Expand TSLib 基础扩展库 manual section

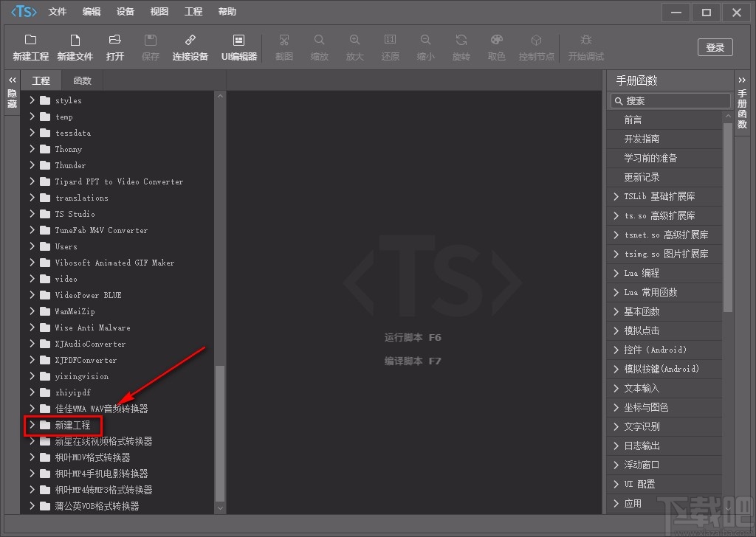(616, 196)
